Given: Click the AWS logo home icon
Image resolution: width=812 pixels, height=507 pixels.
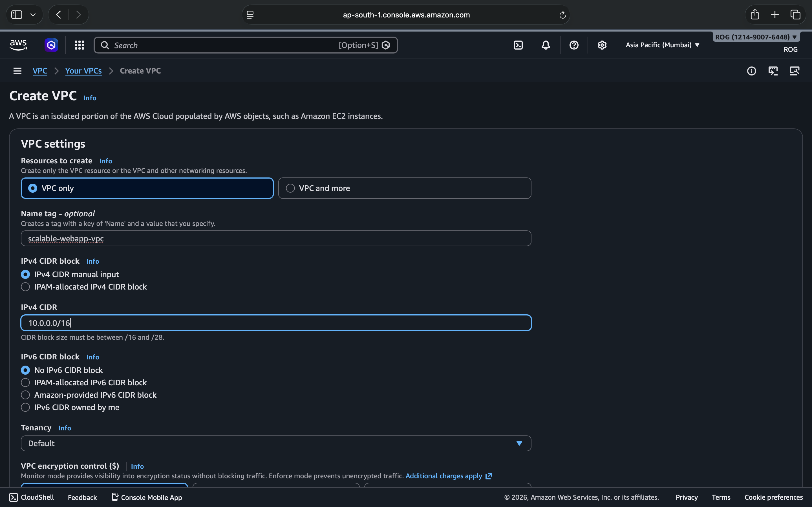Looking at the screenshot, I should (x=18, y=45).
